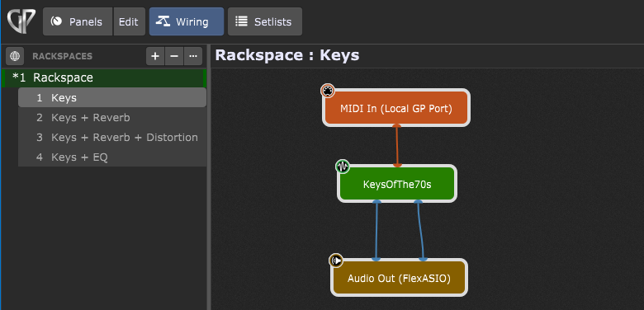Click the MIDI In (Local GP Port) block
Viewport: 644px width, 310px height.
pos(396,108)
